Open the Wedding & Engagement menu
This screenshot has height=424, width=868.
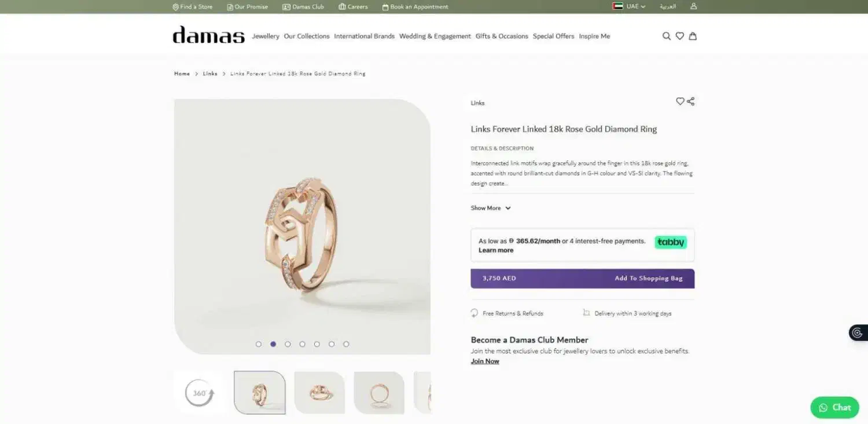(435, 36)
